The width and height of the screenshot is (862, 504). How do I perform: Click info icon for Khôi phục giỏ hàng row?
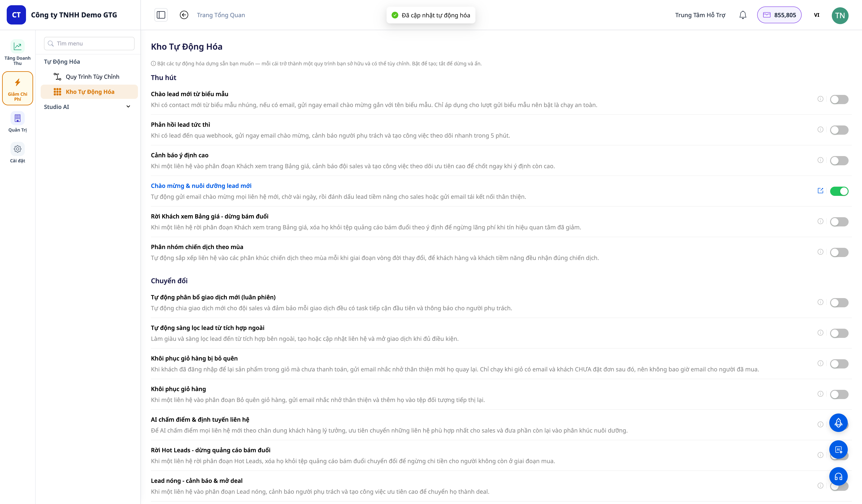pyautogui.click(x=820, y=394)
